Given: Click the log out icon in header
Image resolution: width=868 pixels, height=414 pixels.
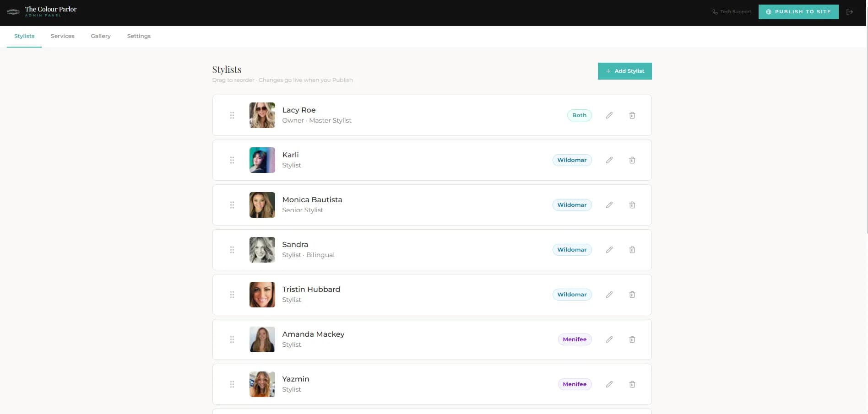Looking at the screenshot, I should [850, 12].
